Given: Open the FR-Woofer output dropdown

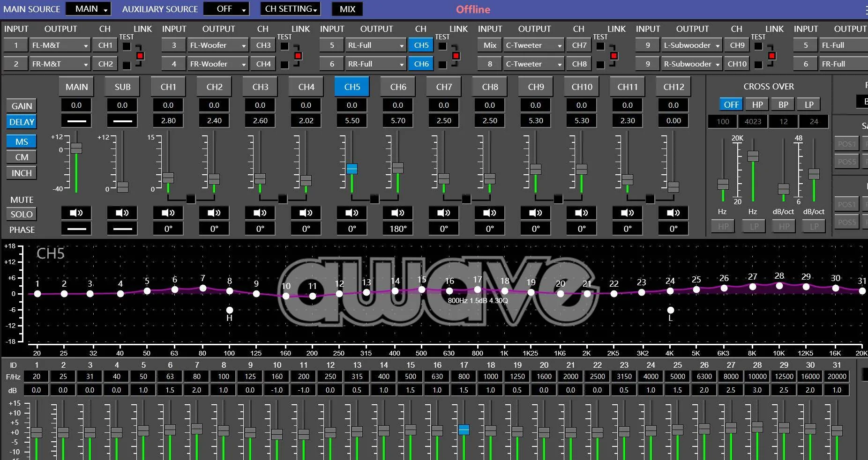Looking at the screenshot, I should coord(217,64).
